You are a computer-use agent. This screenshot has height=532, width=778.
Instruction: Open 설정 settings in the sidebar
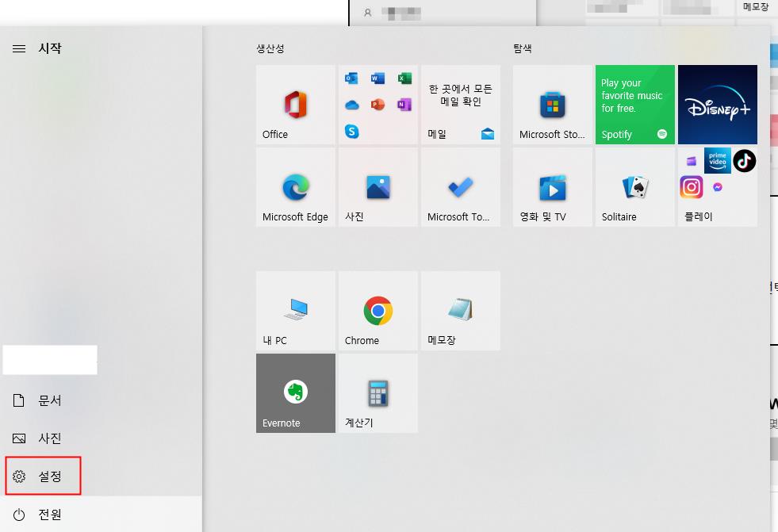tap(101, 477)
